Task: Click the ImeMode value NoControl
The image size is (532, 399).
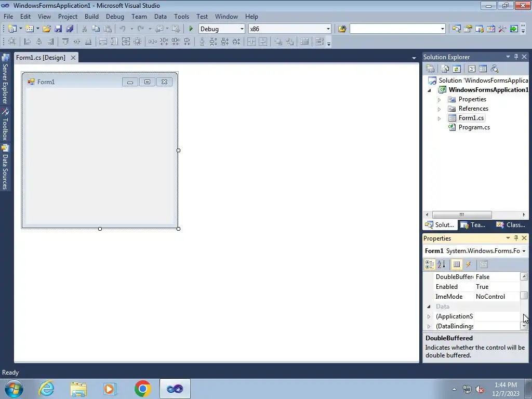Action: click(x=497, y=297)
